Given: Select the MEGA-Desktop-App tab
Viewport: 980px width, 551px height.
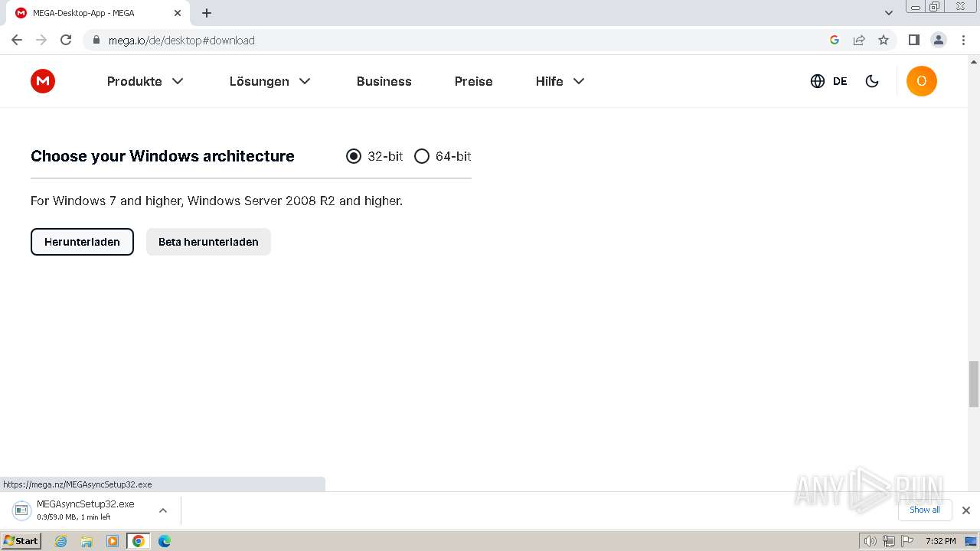Looking at the screenshot, I should pos(99,13).
